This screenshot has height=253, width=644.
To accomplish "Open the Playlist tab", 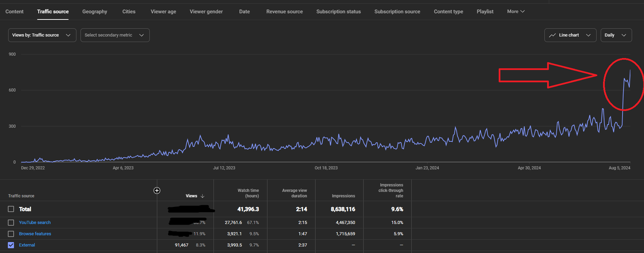I will (485, 11).
